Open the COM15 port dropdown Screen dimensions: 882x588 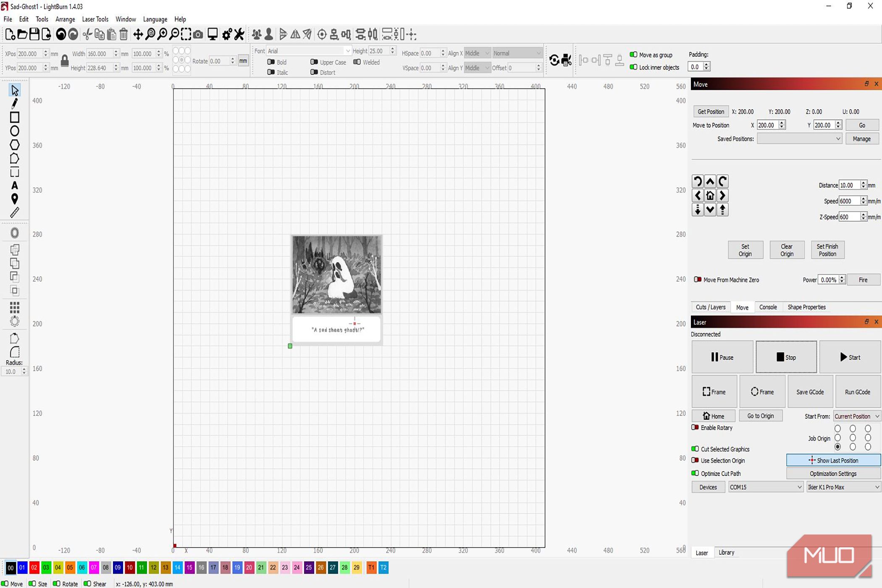pyautogui.click(x=765, y=487)
